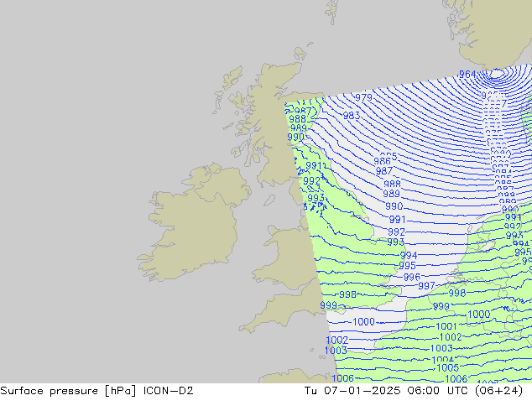Click the 999 label over the continent

tap(441, 306)
